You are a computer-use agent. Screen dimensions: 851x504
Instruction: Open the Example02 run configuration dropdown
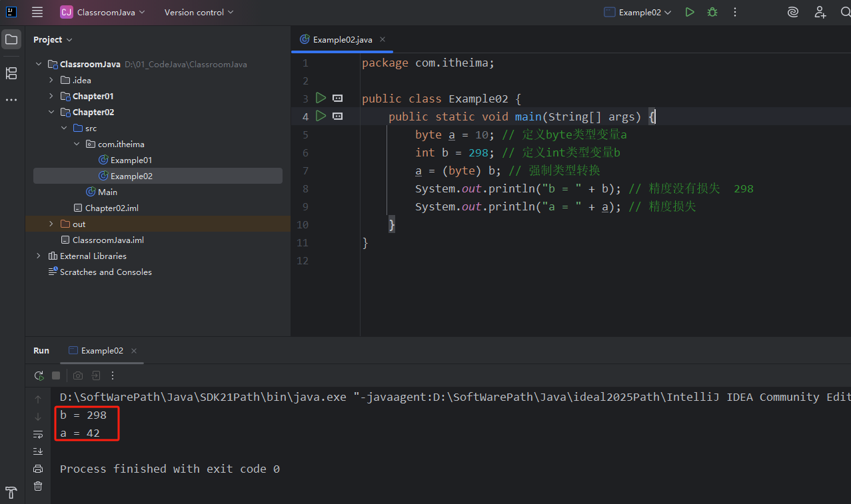pyautogui.click(x=638, y=12)
